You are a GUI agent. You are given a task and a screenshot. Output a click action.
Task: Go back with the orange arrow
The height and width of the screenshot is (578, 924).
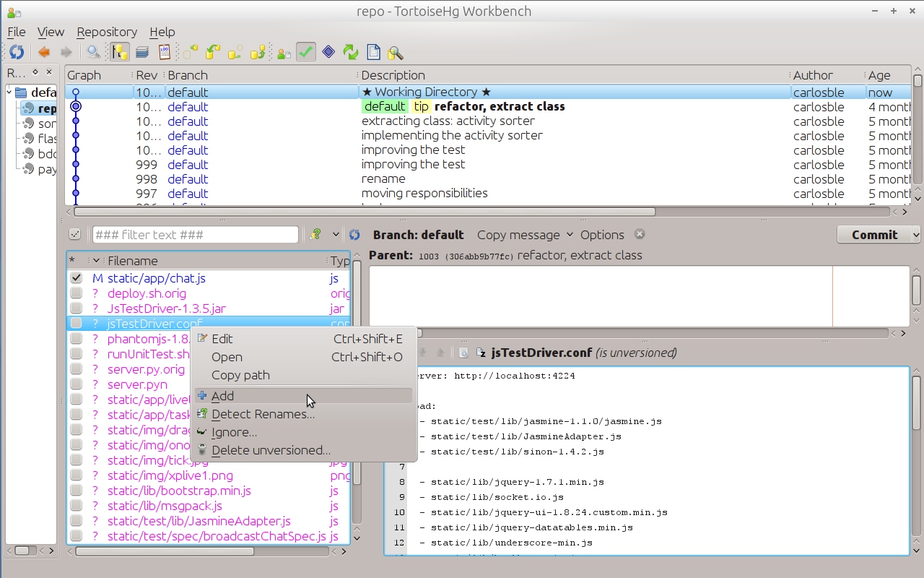tap(44, 52)
